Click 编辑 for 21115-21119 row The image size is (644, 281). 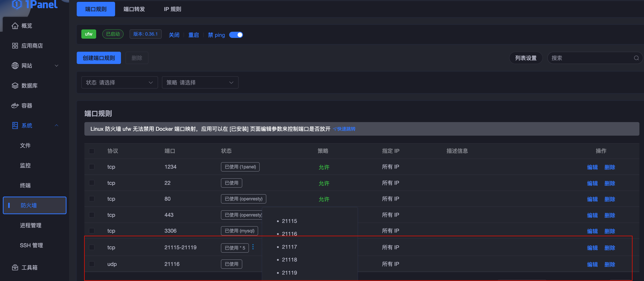(x=592, y=248)
